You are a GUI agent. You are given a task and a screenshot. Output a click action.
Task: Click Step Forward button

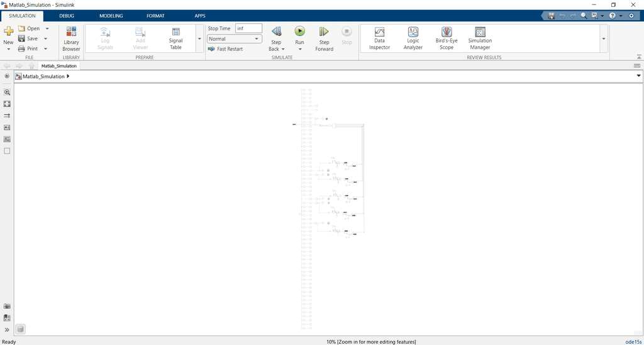pos(324,38)
